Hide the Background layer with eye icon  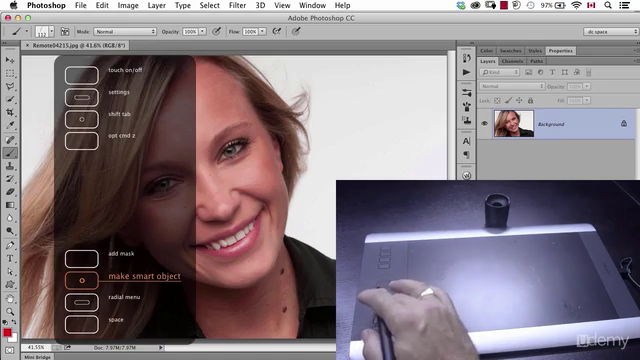click(x=484, y=124)
